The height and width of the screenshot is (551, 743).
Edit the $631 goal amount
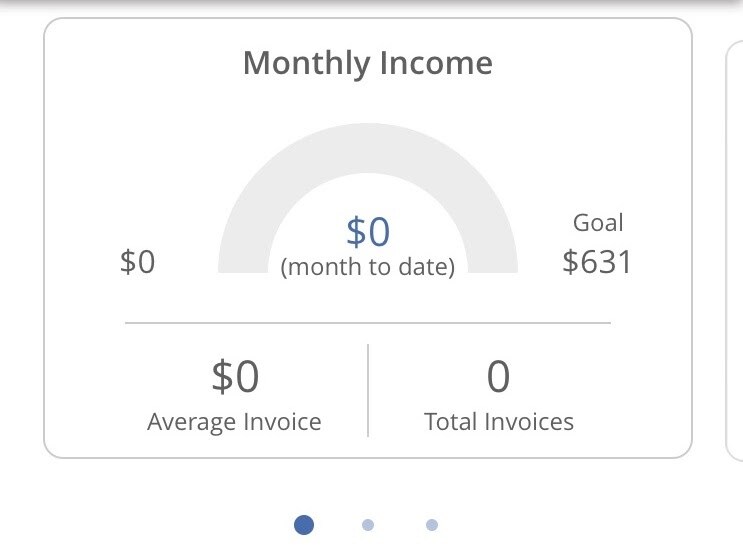coord(597,261)
